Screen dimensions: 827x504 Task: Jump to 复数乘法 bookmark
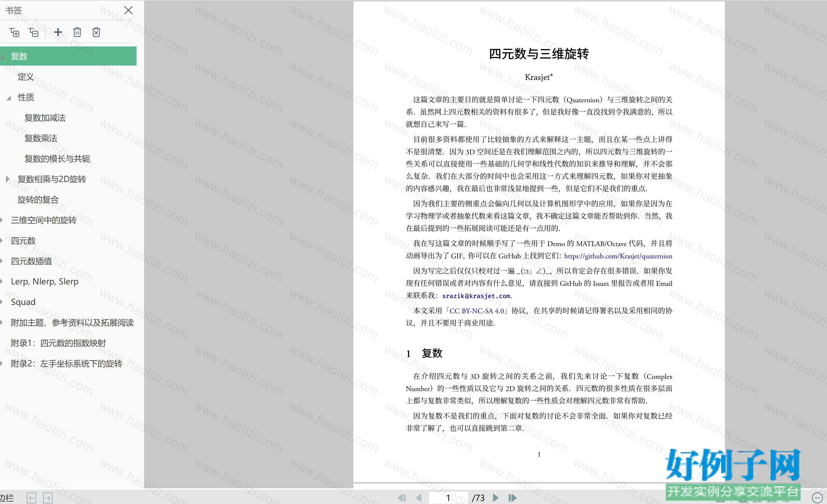(41, 138)
